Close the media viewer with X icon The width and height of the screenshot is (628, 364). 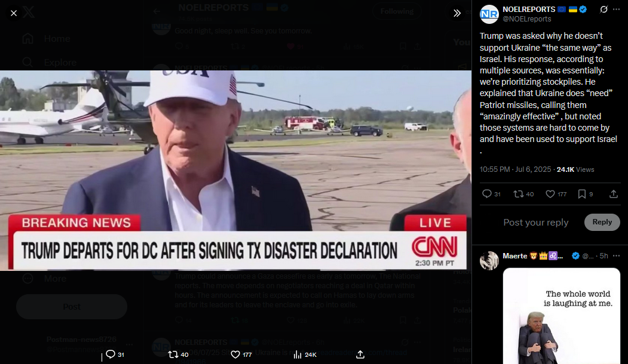click(14, 13)
